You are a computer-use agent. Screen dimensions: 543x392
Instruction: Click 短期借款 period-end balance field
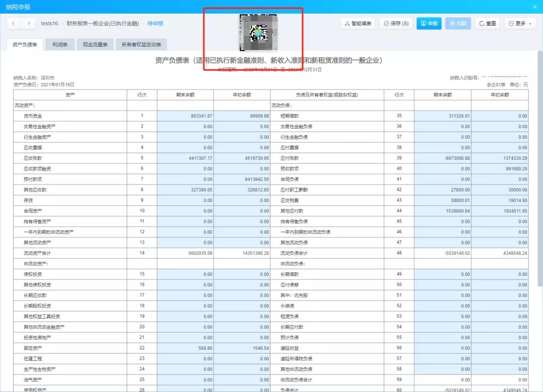442,116
